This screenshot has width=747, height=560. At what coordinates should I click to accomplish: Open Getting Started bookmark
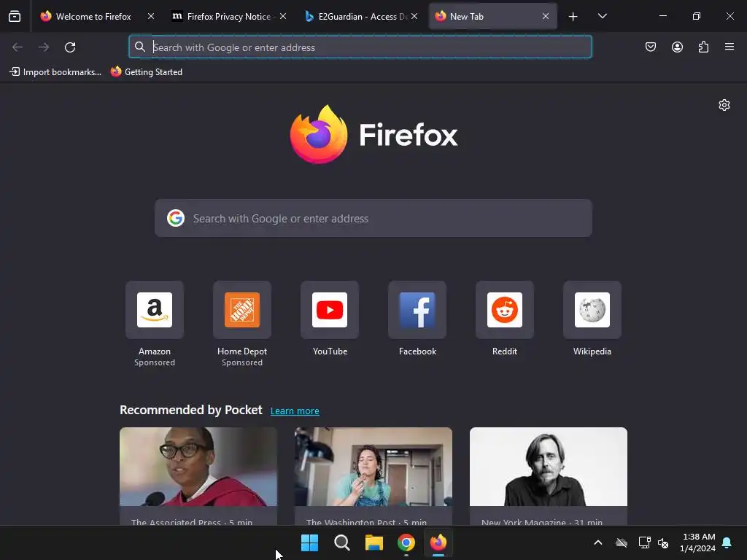[x=147, y=72]
